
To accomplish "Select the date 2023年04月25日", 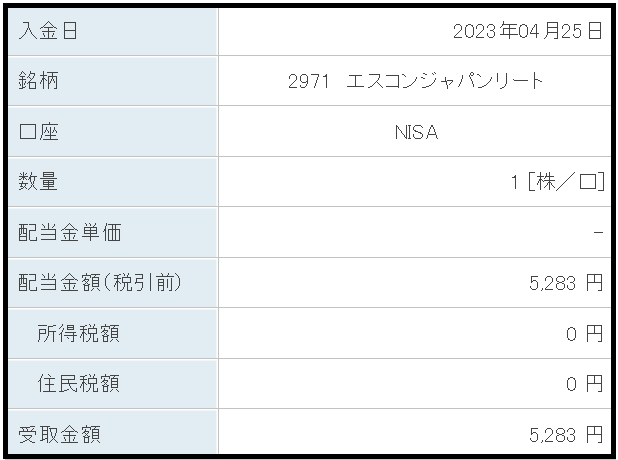I will pos(527,31).
